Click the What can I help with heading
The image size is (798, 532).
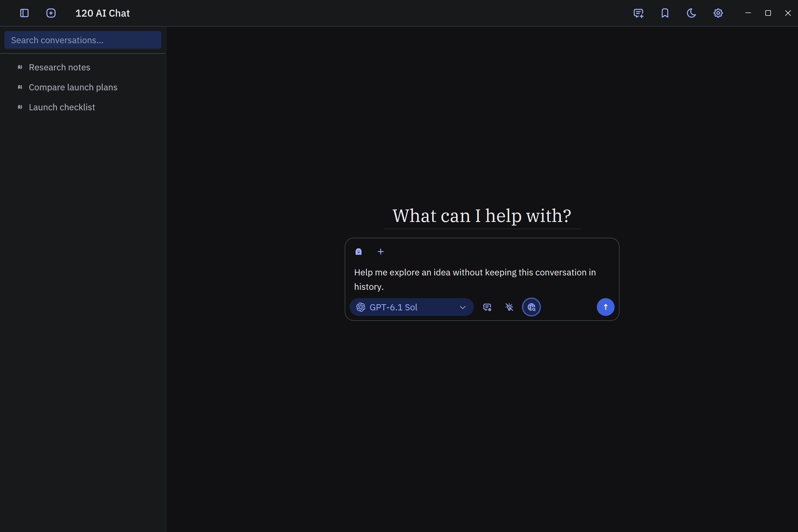tap(482, 216)
